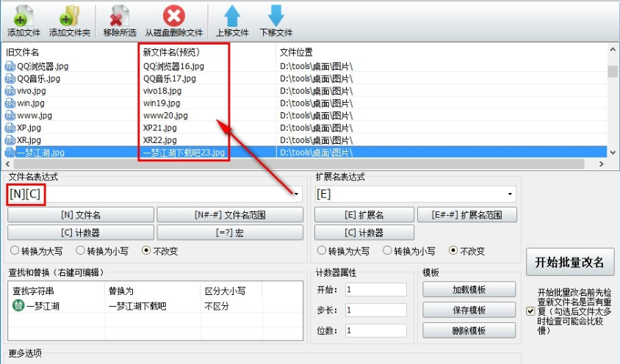Viewport: 620px width, 364px height.
Task: Click the [N#-#] 文件名范围 button
Action: [x=230, y=215]
